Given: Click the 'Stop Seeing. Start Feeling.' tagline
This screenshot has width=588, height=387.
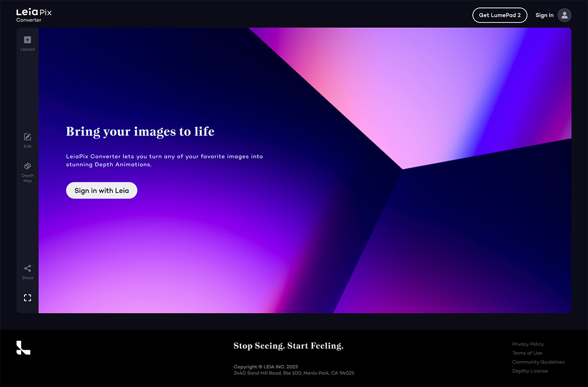Looking at the screenshot, I should click(x=288, y=346).
